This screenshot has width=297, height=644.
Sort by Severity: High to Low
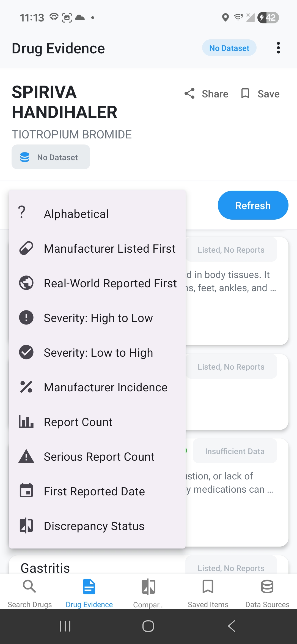pos(98,318)
